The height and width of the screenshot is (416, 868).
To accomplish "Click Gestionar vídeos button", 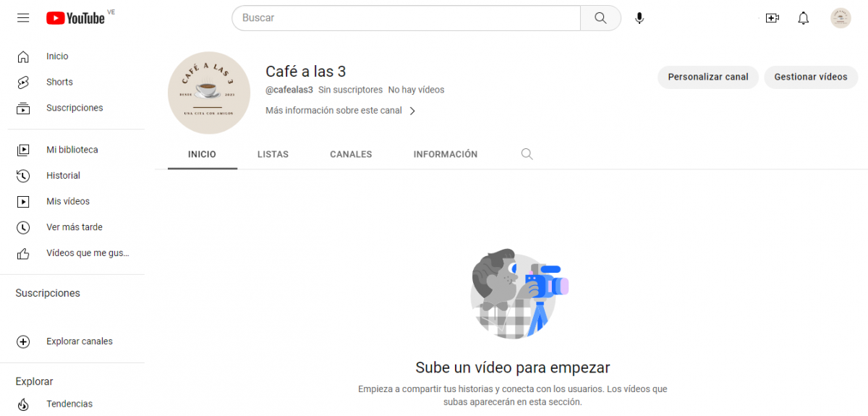I will pos(810,77).
